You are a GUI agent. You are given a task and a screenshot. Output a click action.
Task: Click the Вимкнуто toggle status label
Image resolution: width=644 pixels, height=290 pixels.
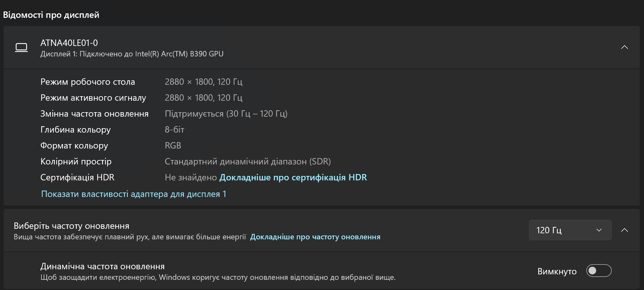coord(557,271)
